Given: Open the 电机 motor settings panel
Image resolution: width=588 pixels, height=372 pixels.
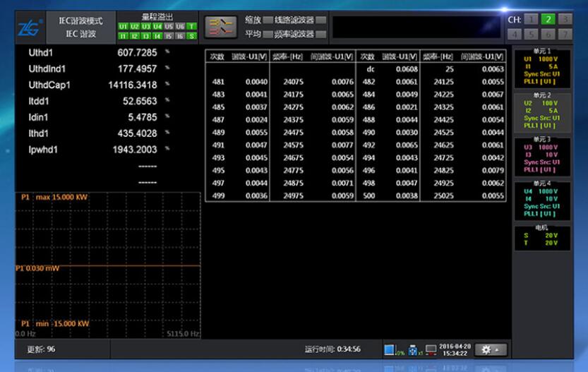Looking at the screenshot, I should point(541,237).
